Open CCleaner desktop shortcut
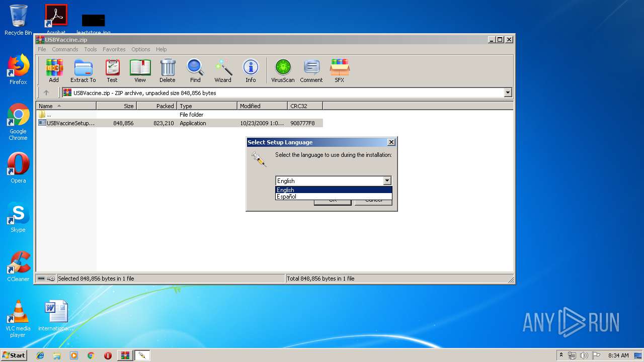This screenshot has height=362, width=644. pos(18,266)
